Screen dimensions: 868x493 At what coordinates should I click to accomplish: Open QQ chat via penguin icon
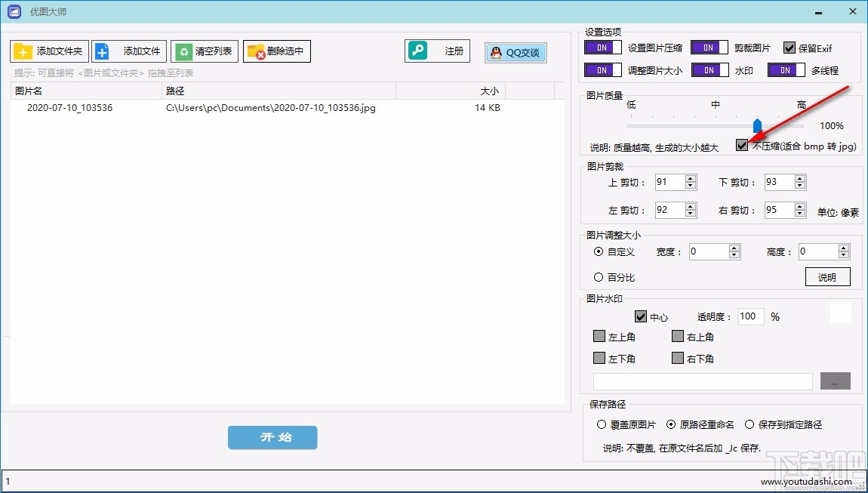(x=496, y=52)
